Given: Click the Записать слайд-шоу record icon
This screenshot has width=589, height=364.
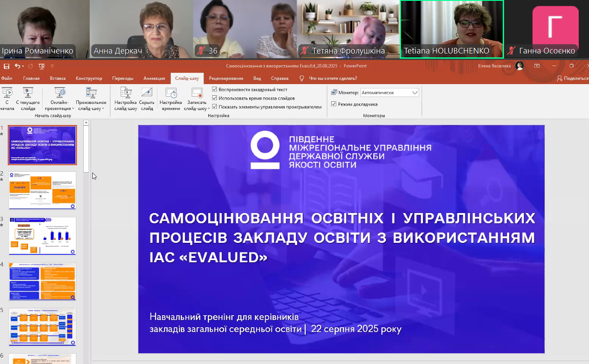Looking at the screenshot, I should coord(197,93).
